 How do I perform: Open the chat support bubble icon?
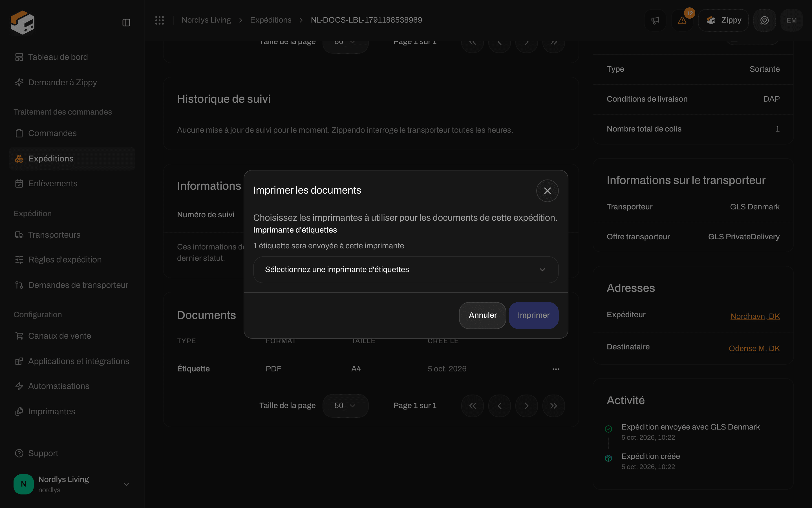[x=764, y=21]
